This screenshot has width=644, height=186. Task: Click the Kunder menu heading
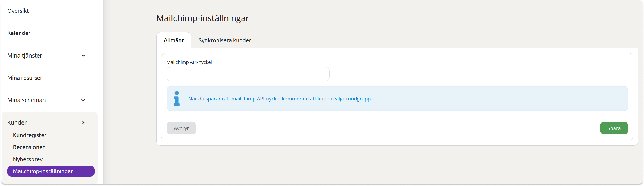(17, 123)
